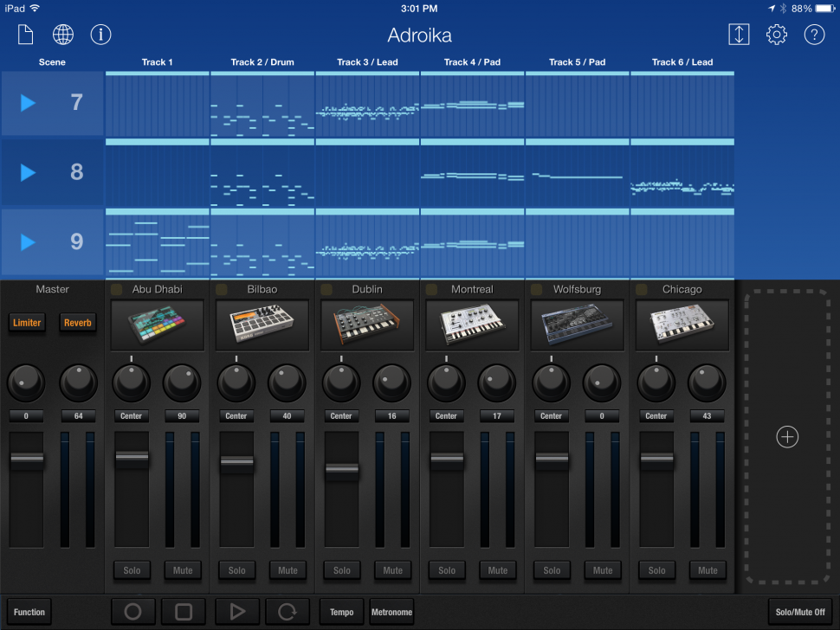Toggle the master Reverb

(78, 323)
